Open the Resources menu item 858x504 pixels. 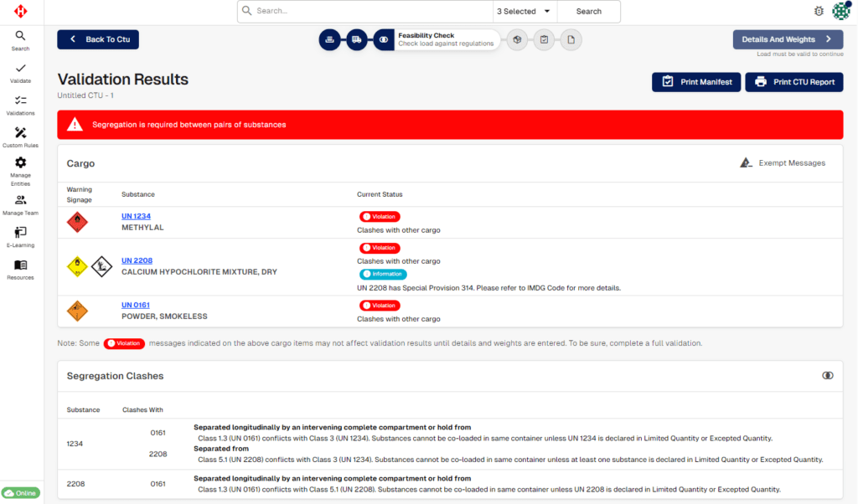20,269
